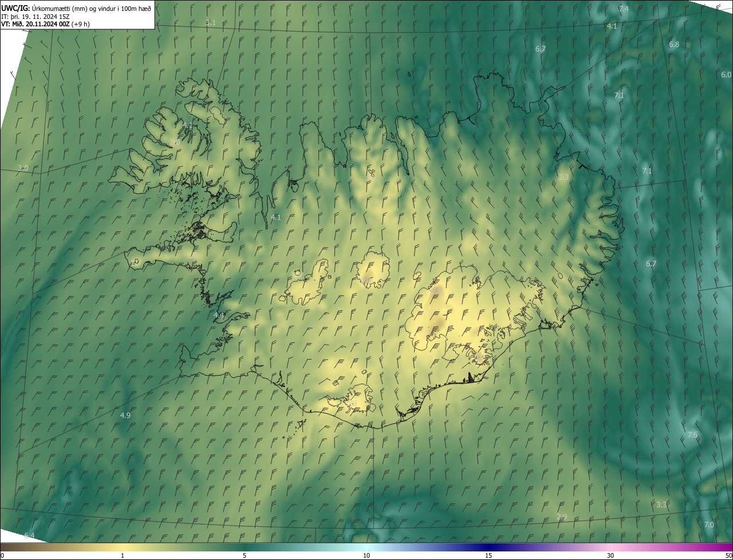Click the title 'Úrkomumætti (mm) og vindur í 100m hæð'
This screenshot has width=733, height=560.
(x=91, y=8)
